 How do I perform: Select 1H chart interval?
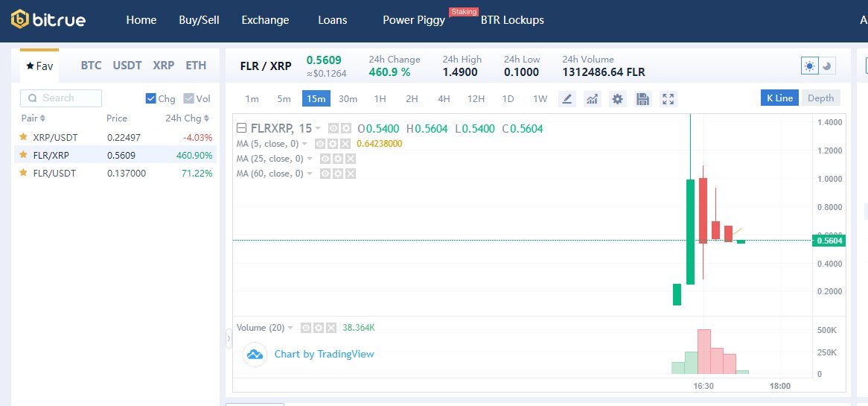[x=380, y=98]
